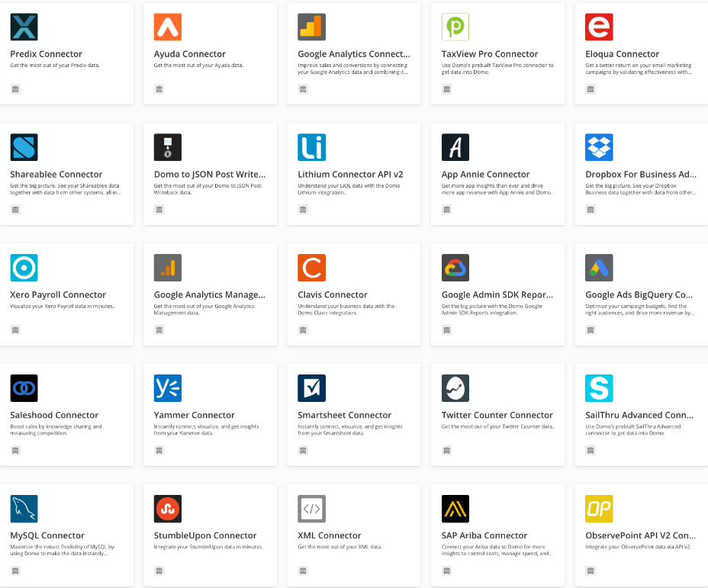Viewport: 708px width, 588px height.
Task: Click the Predix Connector logo icon
Action: click(x=24, y=27)
